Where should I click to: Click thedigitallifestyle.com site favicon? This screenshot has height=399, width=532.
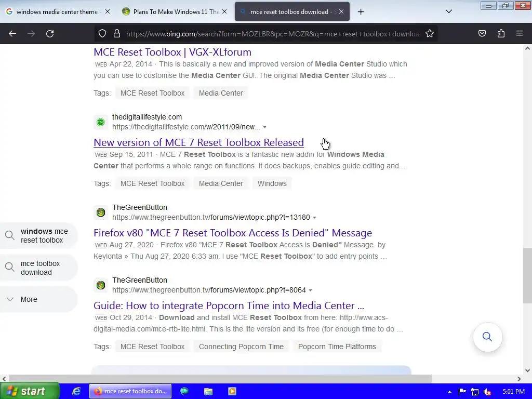[101, 122]
